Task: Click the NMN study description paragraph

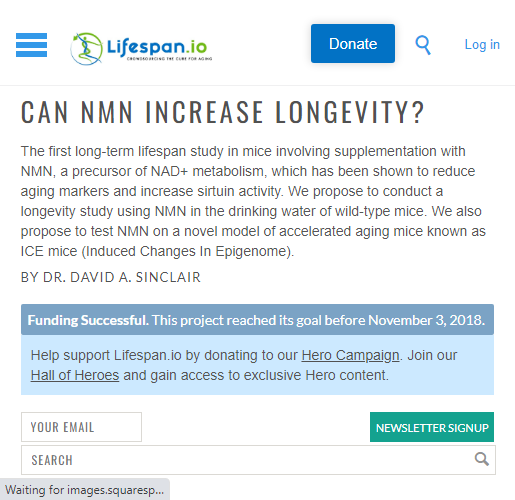Action: [x=253, y=201]
